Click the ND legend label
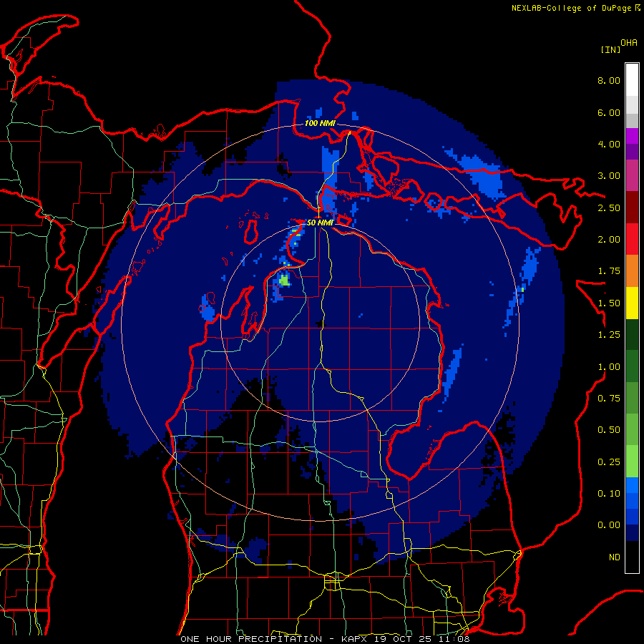 615,557
